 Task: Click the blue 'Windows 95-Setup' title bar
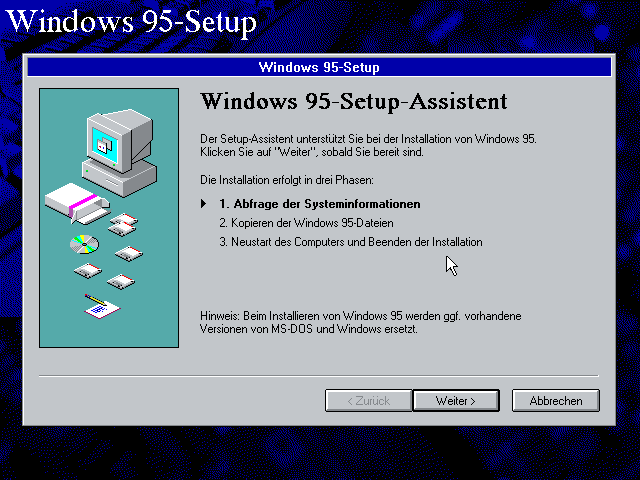pyautogui.click(x=319, y=67)
